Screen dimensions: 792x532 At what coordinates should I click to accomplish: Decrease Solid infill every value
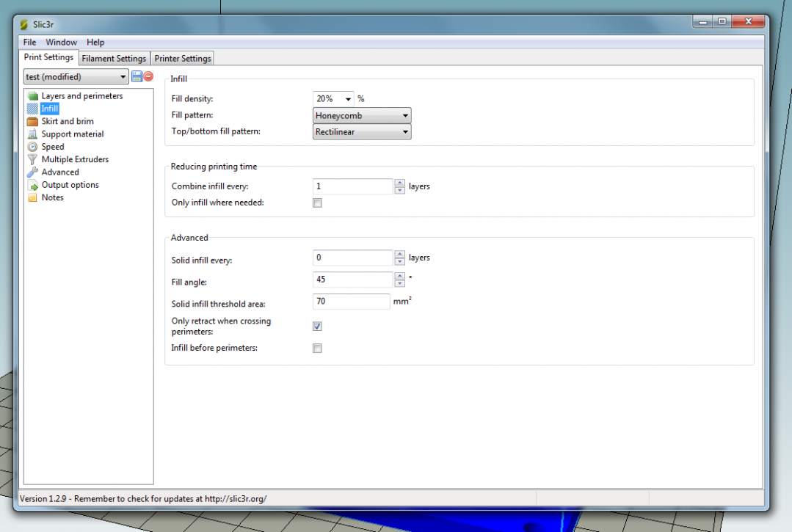click(399, 261)
